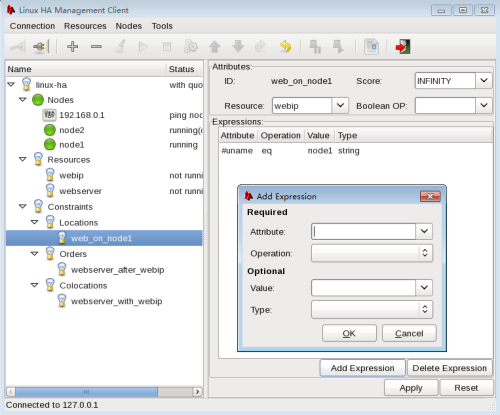Viewport: 500px width, 415px height.
Task: Click the move up arrow icon
Action: 215,47
